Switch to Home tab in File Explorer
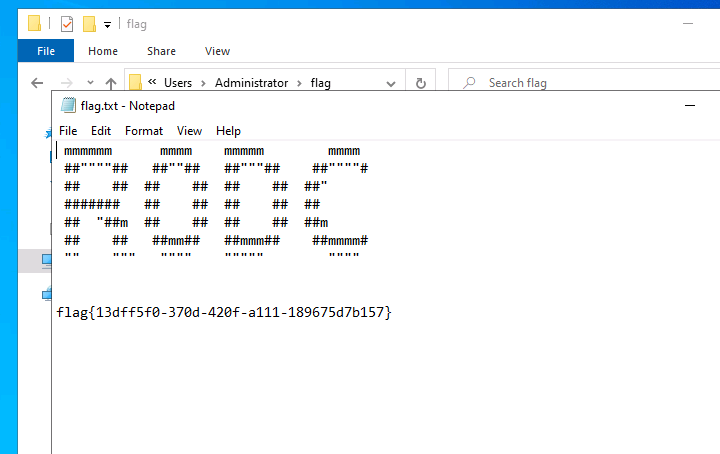The height and width of the screenshot is (454, 720). pos(103,51)
